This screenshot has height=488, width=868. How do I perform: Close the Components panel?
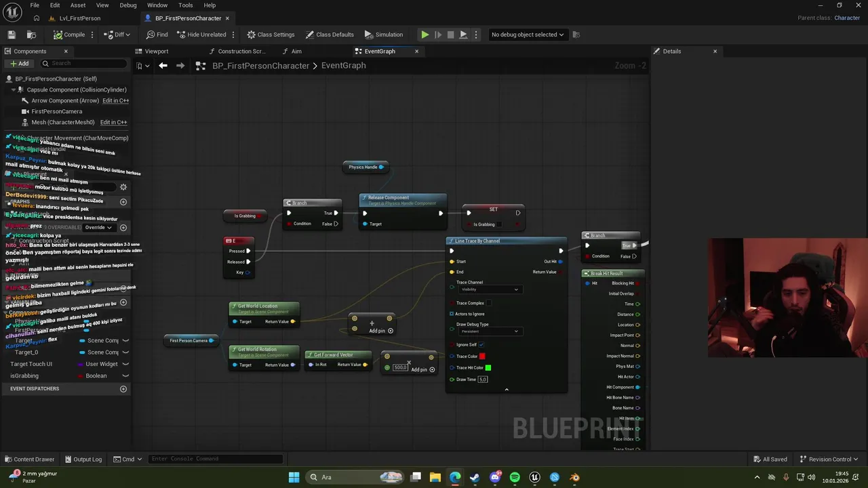coord(66,52)
